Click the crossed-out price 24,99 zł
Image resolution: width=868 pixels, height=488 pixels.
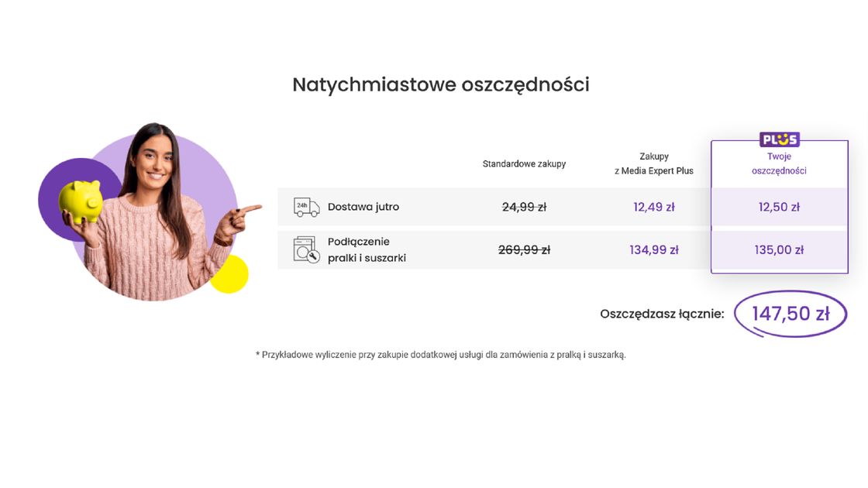[524, 207]
